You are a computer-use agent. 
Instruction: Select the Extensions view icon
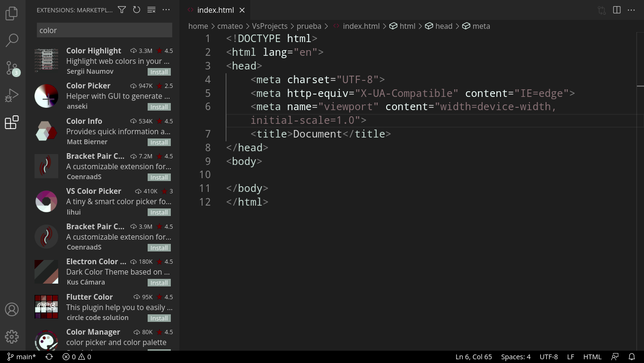12,123
